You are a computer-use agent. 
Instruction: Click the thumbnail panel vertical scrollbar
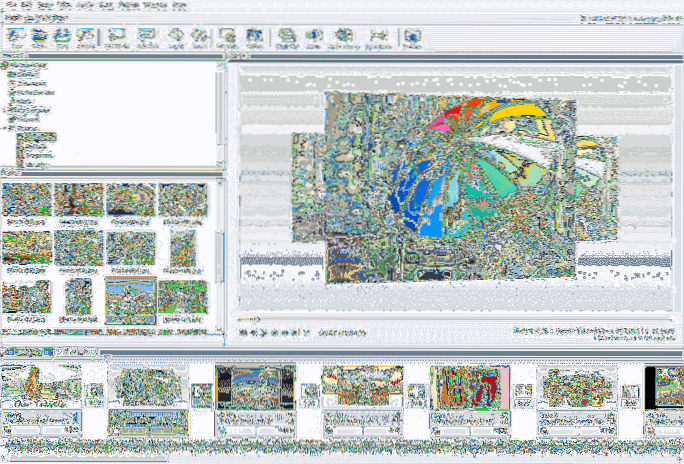click(x=220, y=250)
